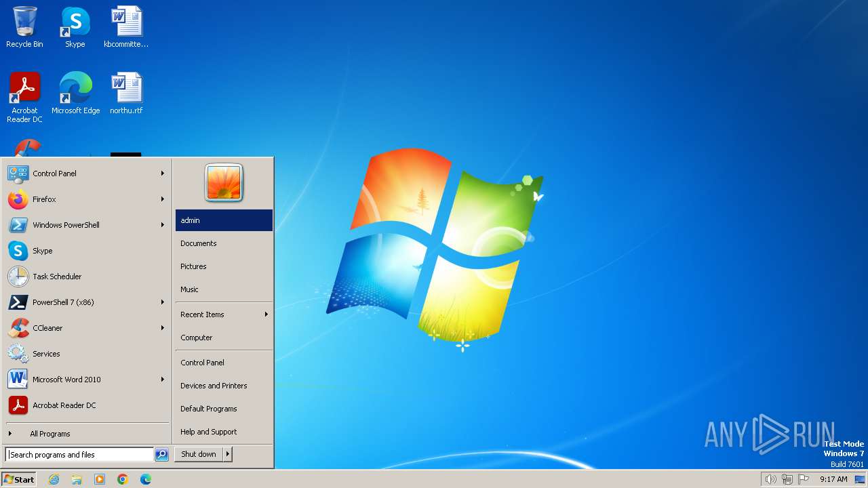Open Action Center flag icon
The image size is (868, 488).
coord(804,479)
